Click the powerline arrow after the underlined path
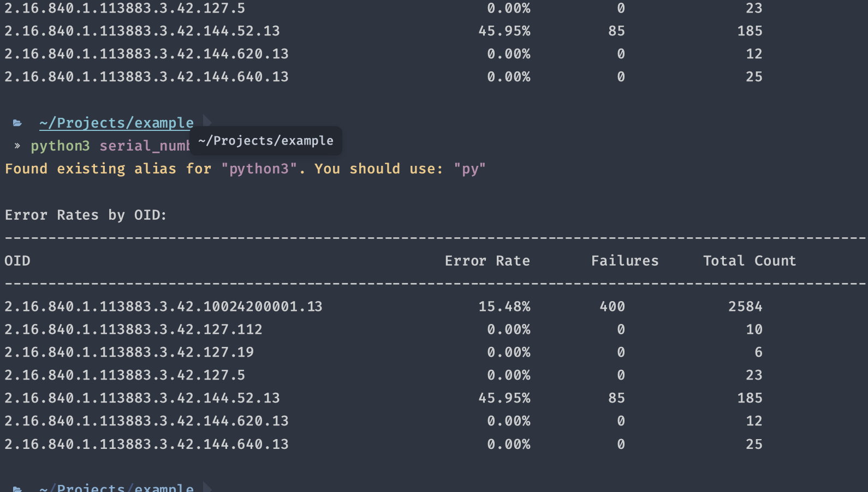This screenshot has width=868, height=492. point(207,122)
